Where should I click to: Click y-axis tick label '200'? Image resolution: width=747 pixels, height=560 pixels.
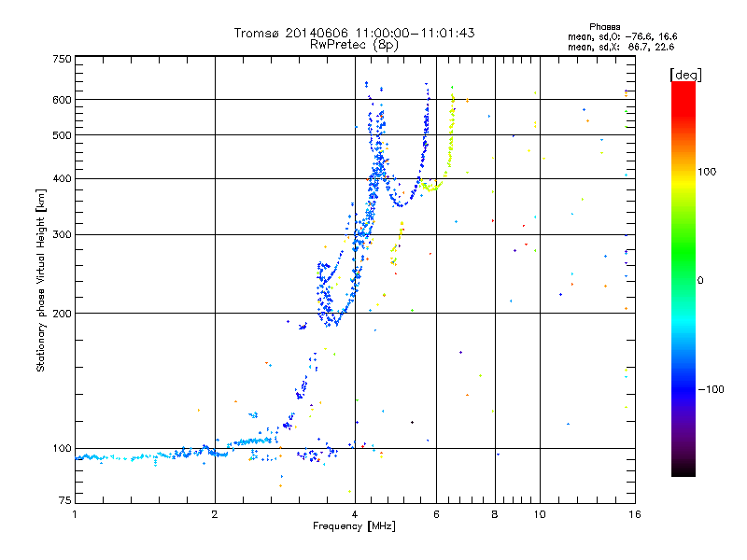(x=62, y=314)
